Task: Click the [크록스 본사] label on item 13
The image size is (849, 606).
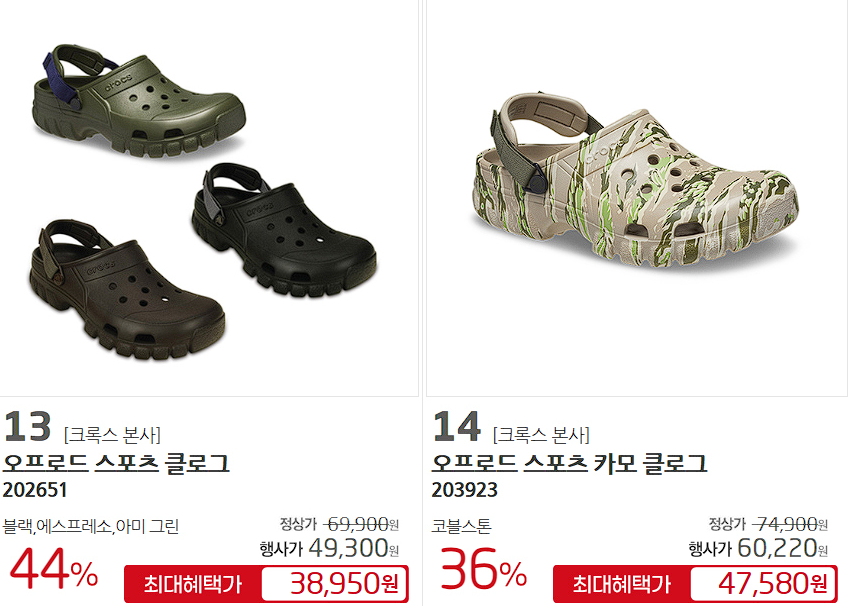Action: coord(112,434)
